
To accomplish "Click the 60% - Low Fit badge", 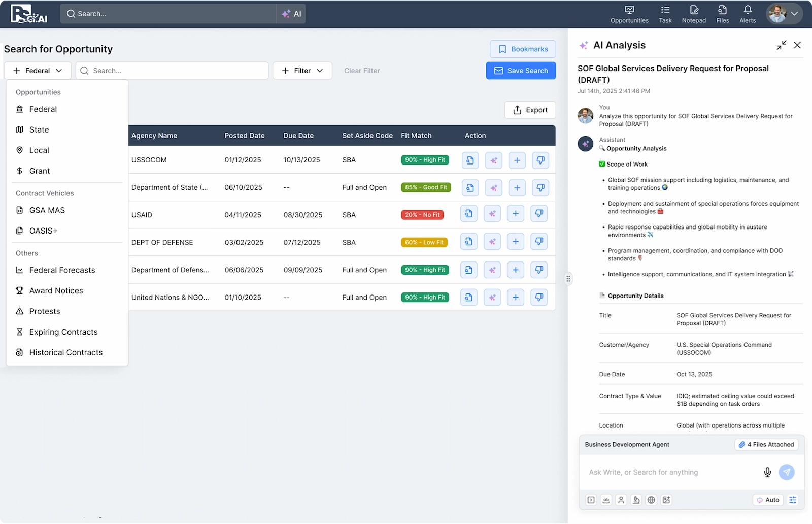I will coord(424,242).
